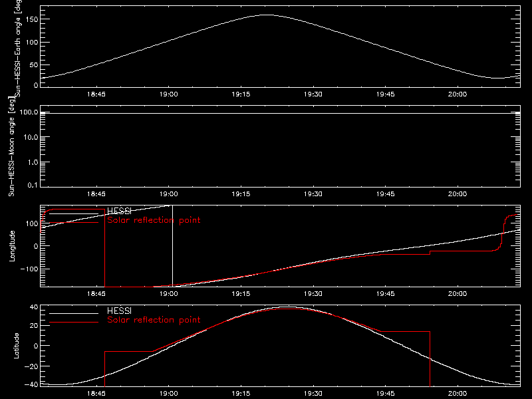Click red legend line sample in Latitude plot

pos(74,322)
